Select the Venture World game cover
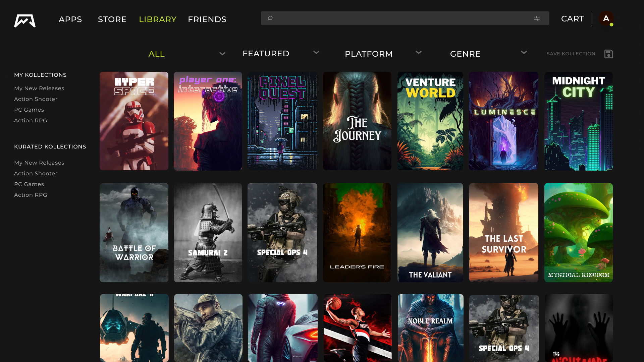Image resolution: width=644 pixels, height=362 pixels. click(430, 121)
